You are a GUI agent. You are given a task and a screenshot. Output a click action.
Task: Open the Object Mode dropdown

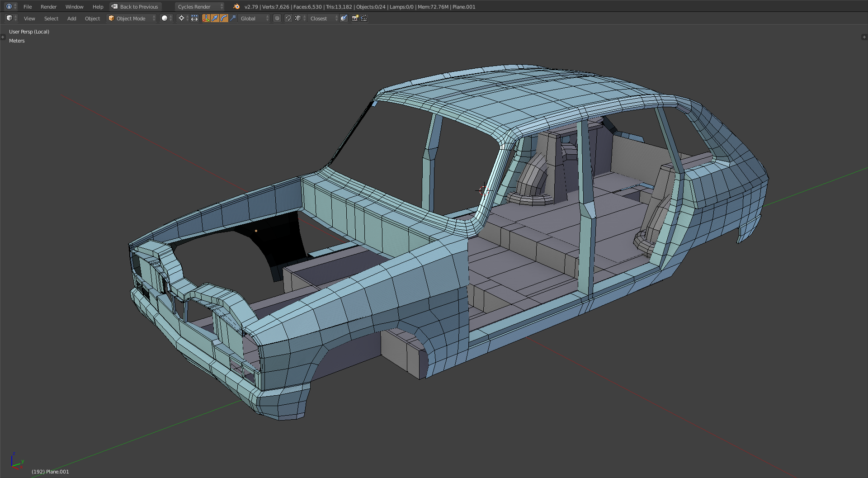[132, 18]
